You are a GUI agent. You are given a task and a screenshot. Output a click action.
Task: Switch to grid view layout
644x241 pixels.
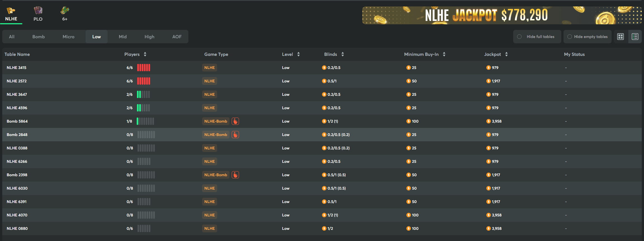pos(620,37)
